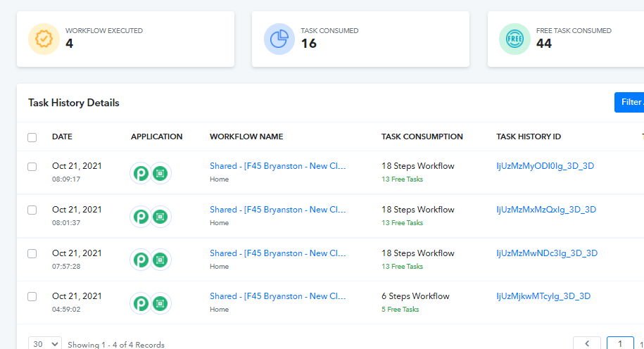Click the Task Consumed count 16
644x349 pixels.
[x=309, y=43]
